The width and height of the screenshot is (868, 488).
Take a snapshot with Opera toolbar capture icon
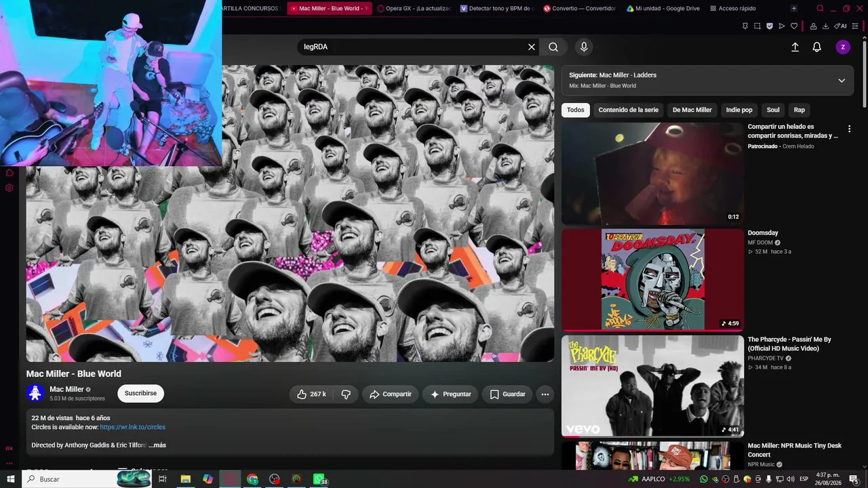tap(757, 26)
